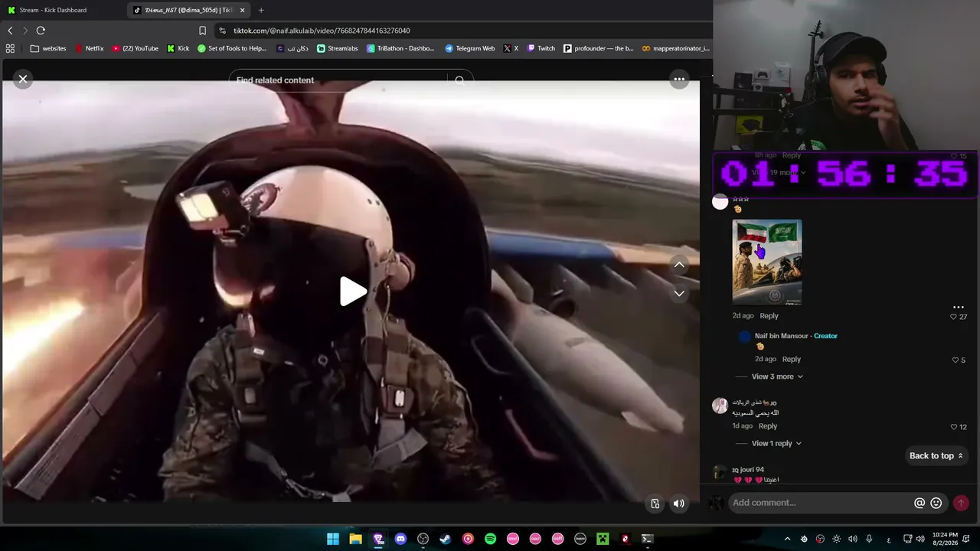Open the Telegram Web bookmark
The image size is (980, 551).
click(x=470, y=48)
